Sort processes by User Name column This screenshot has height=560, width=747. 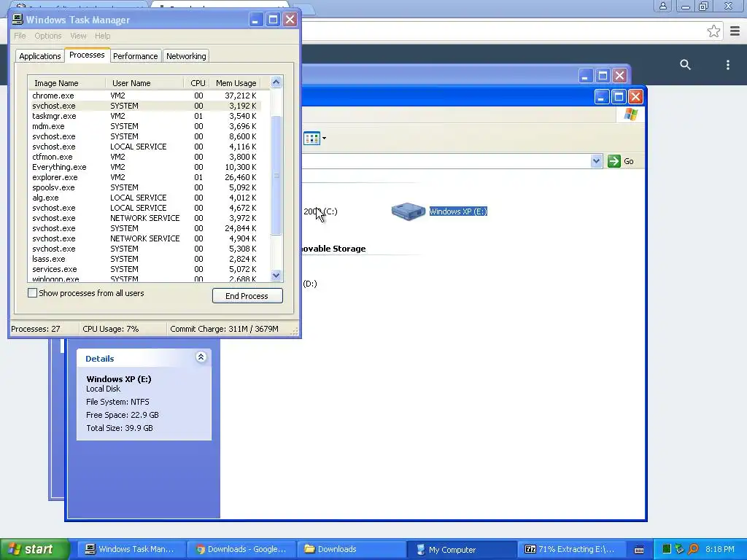coord(144,83)
